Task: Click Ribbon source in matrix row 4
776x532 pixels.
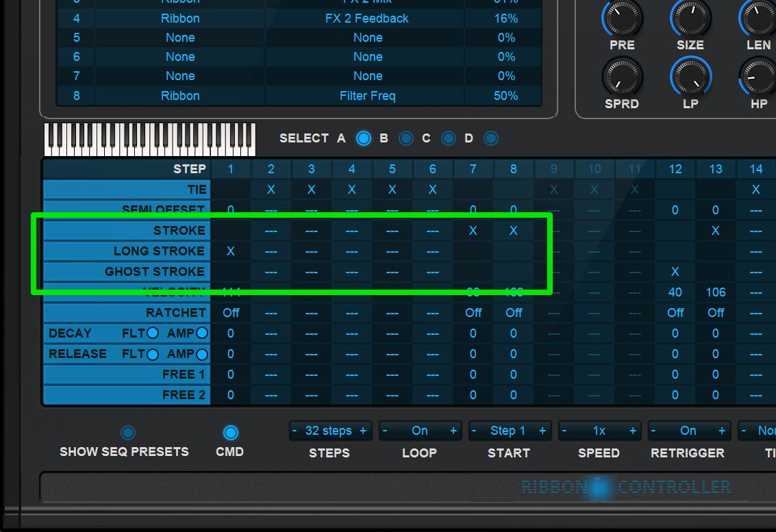Action: [x=180, y=18]
